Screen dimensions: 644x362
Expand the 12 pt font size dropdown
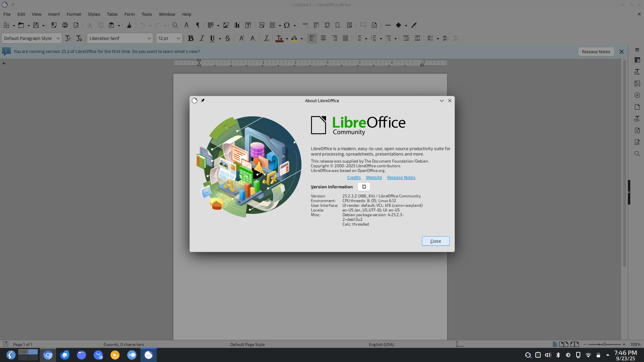178,39
